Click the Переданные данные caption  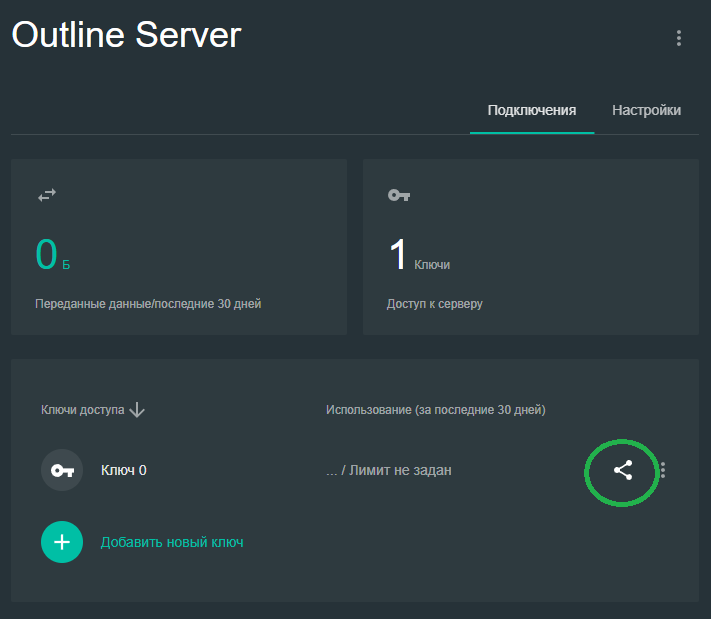(x=148, y=303)
